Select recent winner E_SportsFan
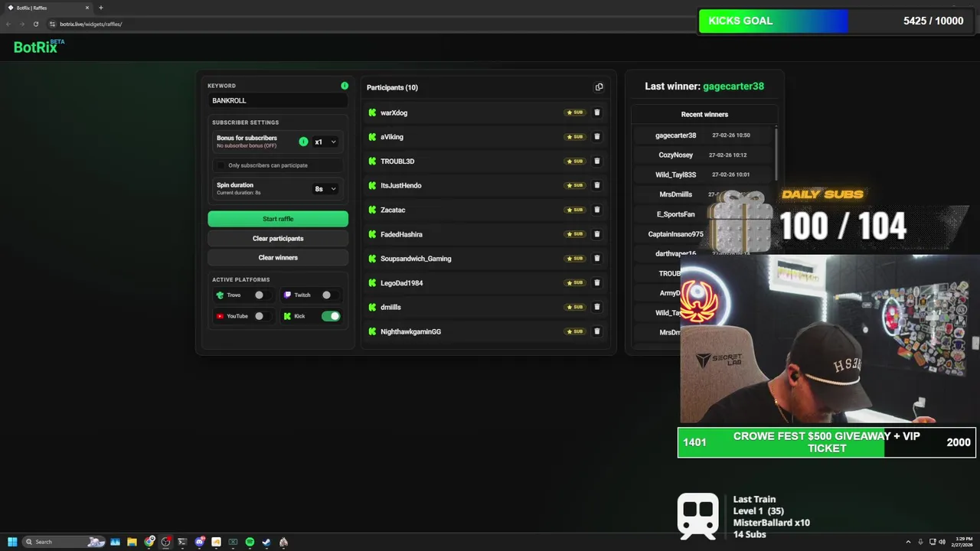The height and width of the screenshot is (551, 980). (x=675, y=214)
